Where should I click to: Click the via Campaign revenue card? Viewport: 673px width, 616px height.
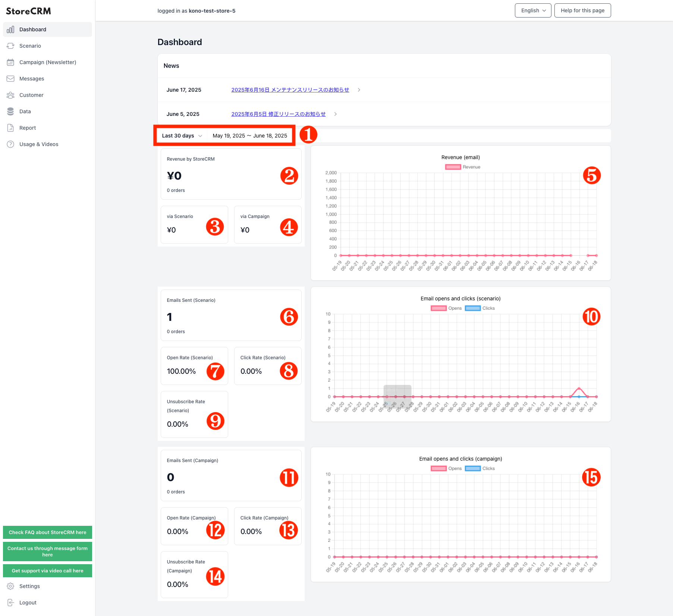click(x=268, y=225)
